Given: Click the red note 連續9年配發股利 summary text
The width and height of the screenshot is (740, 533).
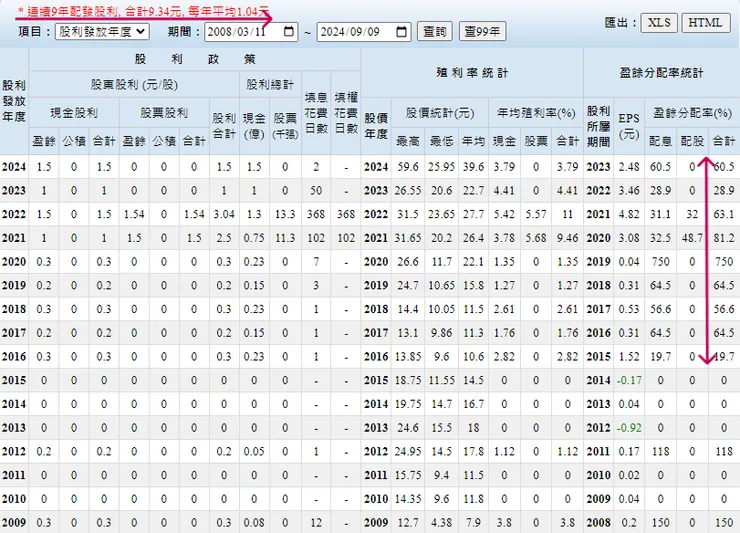Looking at the screenshot, I should [143, 11].
